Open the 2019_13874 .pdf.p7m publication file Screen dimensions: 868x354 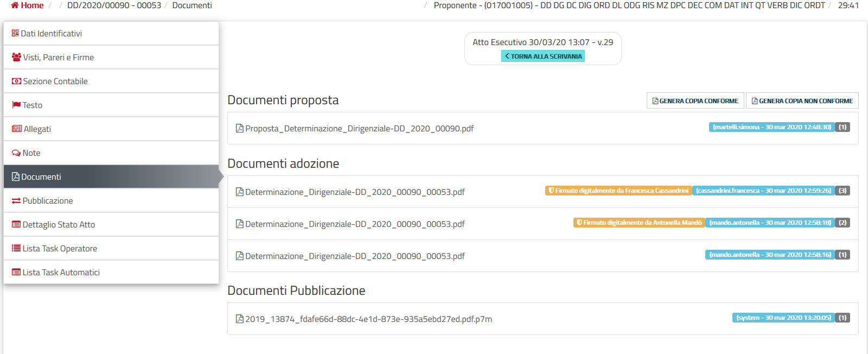[368, 319]
